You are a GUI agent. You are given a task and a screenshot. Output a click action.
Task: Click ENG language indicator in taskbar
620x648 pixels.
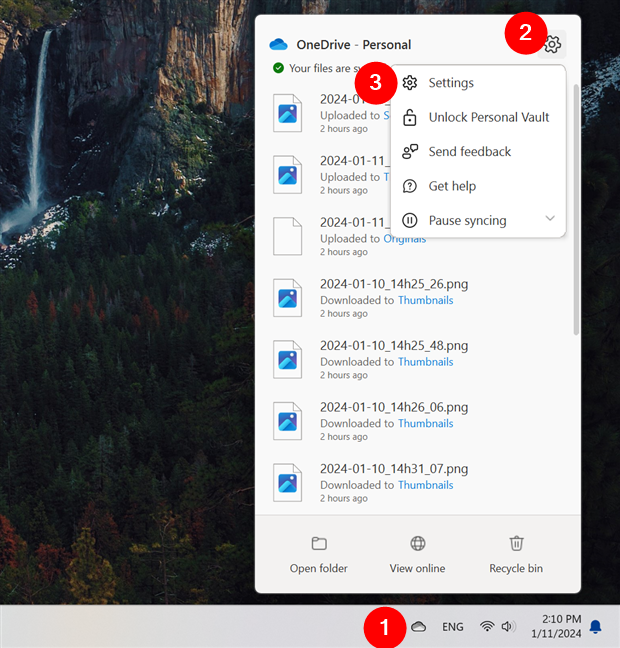453,627
